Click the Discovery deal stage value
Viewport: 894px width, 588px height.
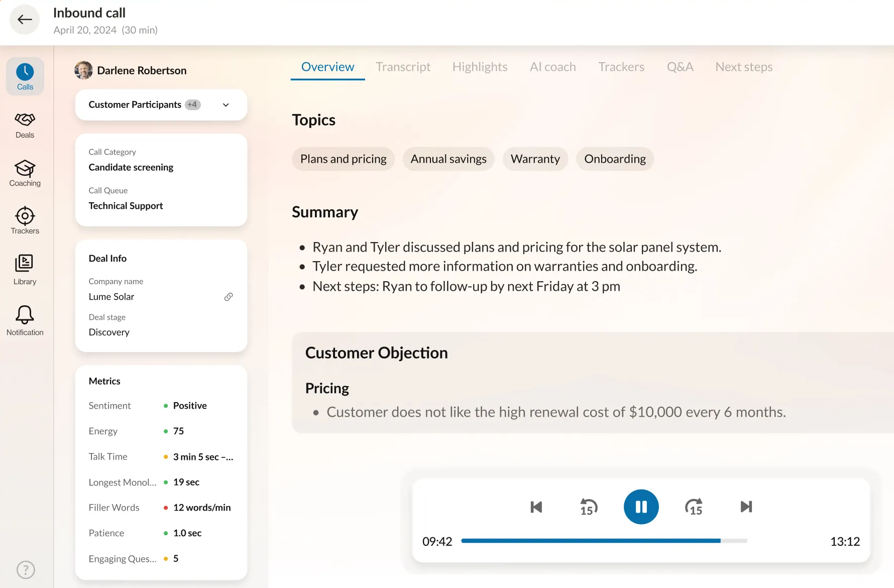coord(109,332)
